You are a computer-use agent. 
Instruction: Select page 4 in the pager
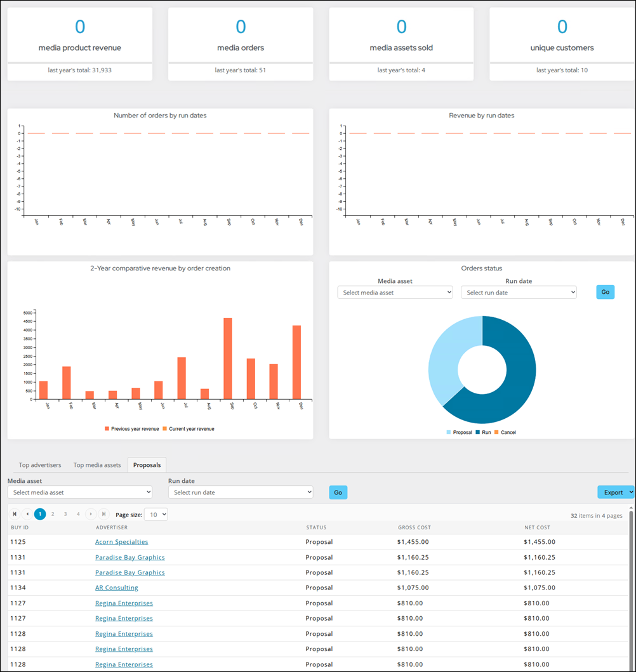tap(78, 514)
